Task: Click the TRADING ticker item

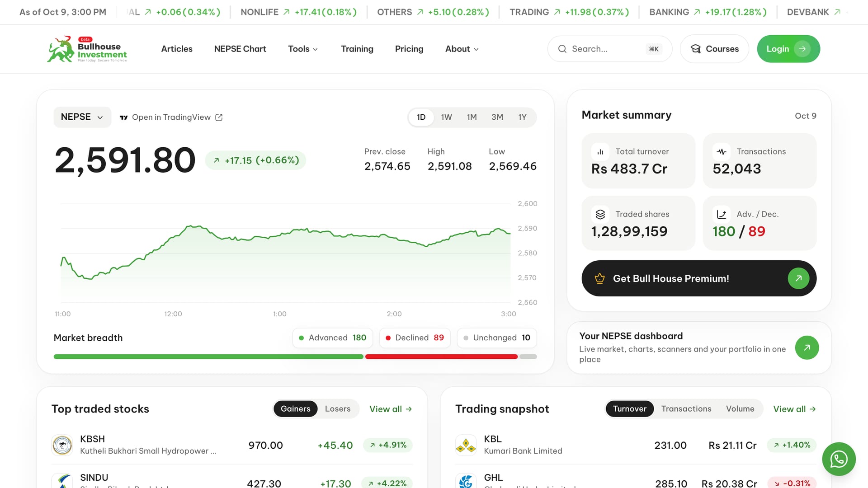Action: [x=569, y=12]
